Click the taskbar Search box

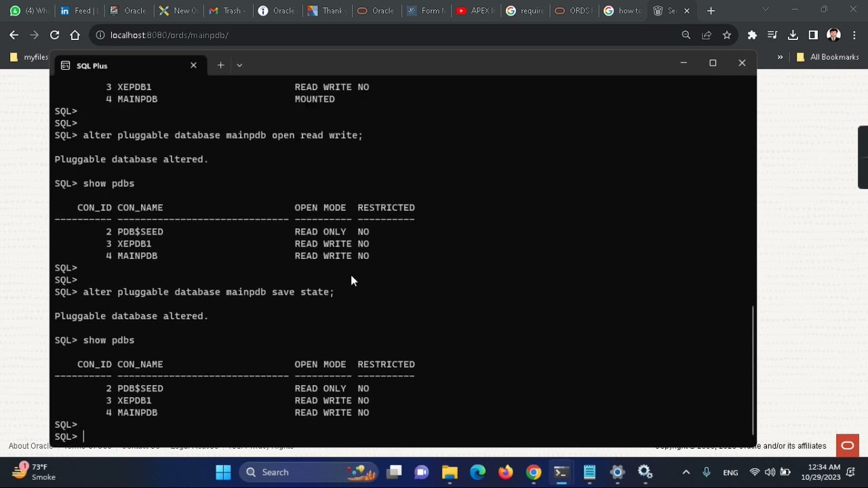pyautogui.click(x=311, y=472)
